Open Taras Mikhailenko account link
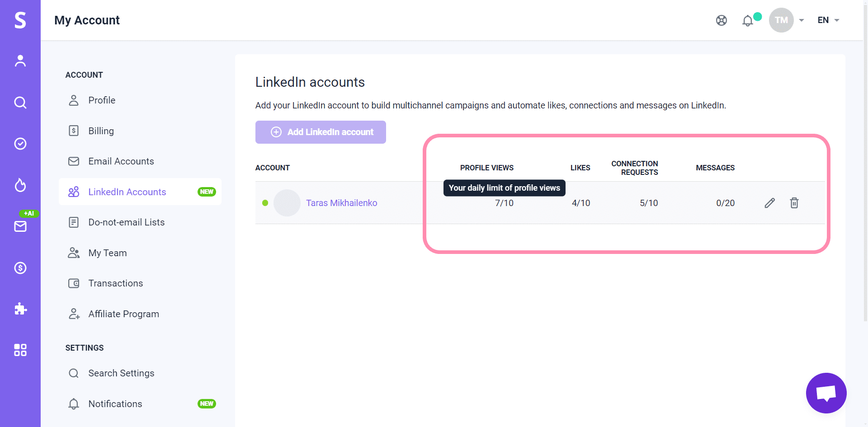The width and height of the screenshot is (868, 427). coord(341,203)
